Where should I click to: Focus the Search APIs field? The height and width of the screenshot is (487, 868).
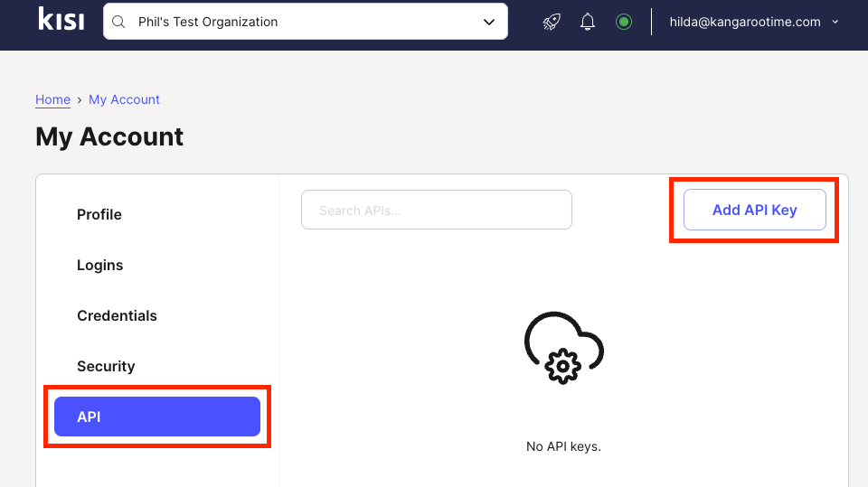[437, 210]
